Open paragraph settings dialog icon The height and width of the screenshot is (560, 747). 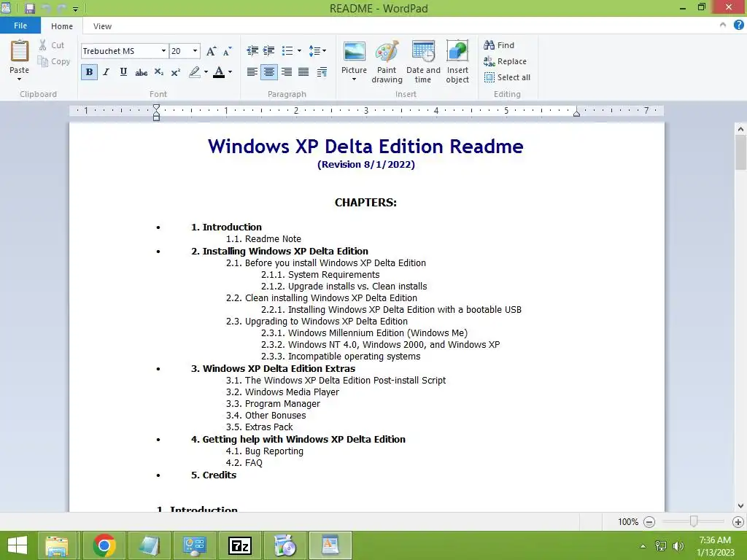tap(322, 72)
